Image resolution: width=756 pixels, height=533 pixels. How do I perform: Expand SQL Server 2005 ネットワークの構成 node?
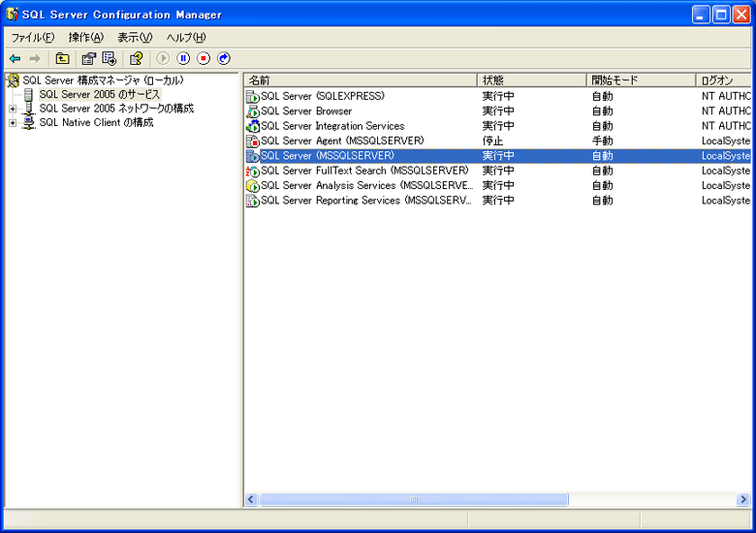[13, 109]
